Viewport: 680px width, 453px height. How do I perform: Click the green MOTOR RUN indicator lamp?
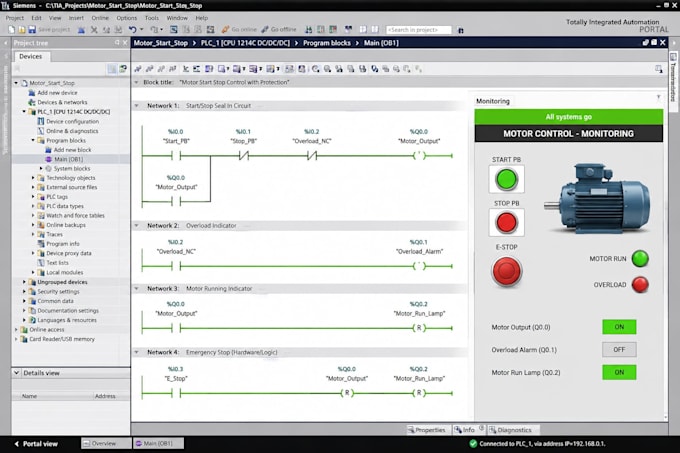click(640, 258)
